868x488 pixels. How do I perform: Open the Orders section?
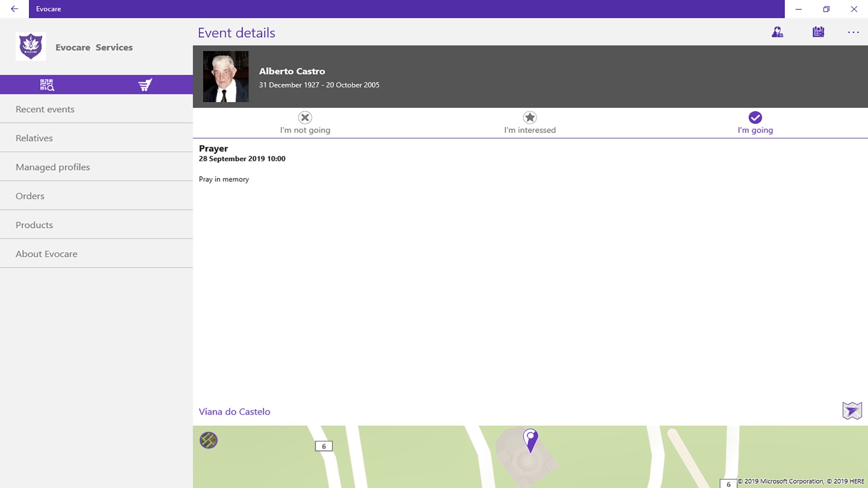(30, 196)
